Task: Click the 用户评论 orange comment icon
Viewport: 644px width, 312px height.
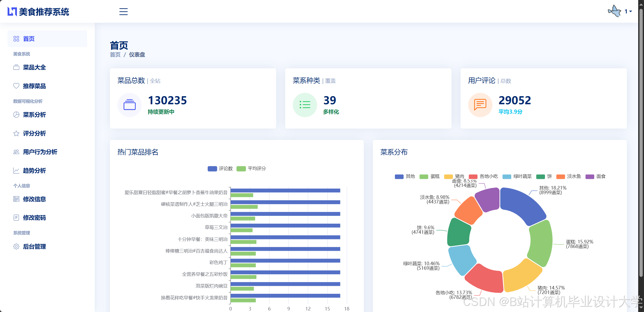Action: (x=480, y=105)
